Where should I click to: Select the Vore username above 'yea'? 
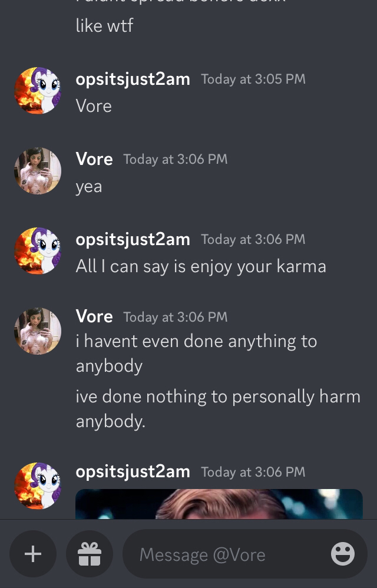(x=94, y=160)
